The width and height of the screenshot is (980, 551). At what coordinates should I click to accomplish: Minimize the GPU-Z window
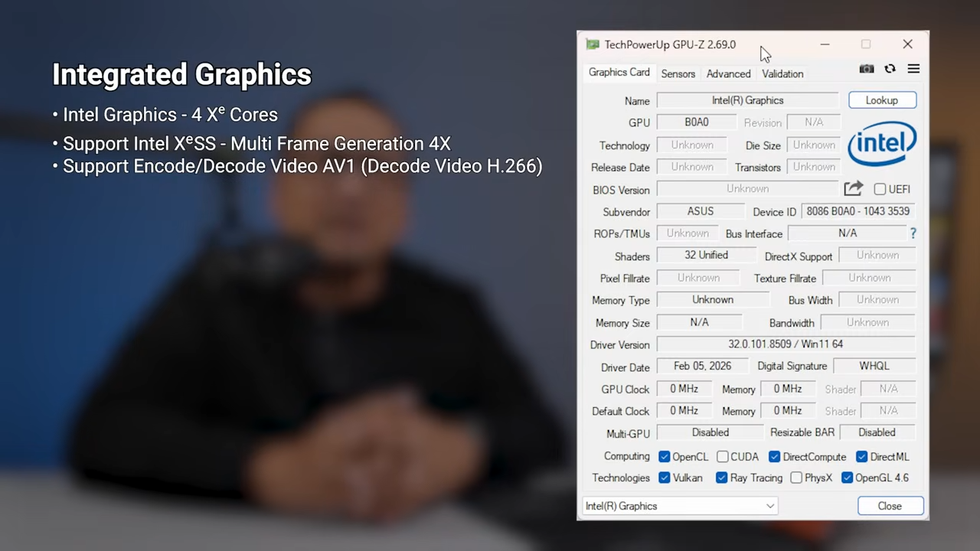(x=825, y=44)
